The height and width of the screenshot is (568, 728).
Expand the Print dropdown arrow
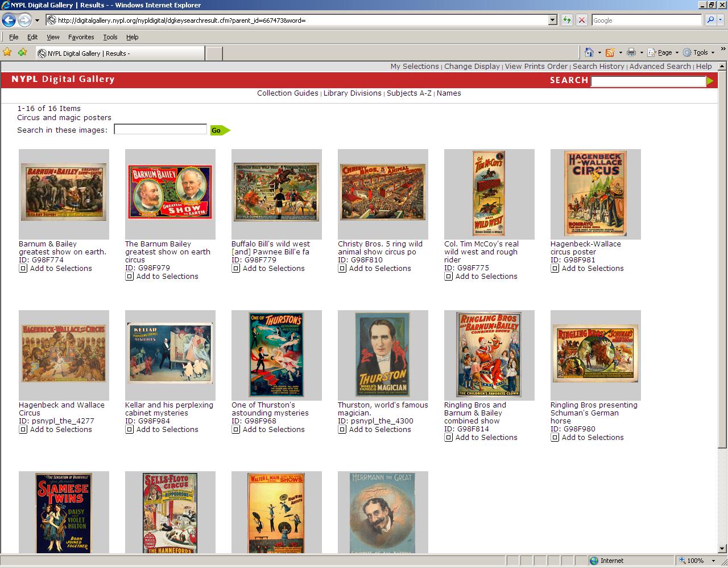click(x=642, y=52)
